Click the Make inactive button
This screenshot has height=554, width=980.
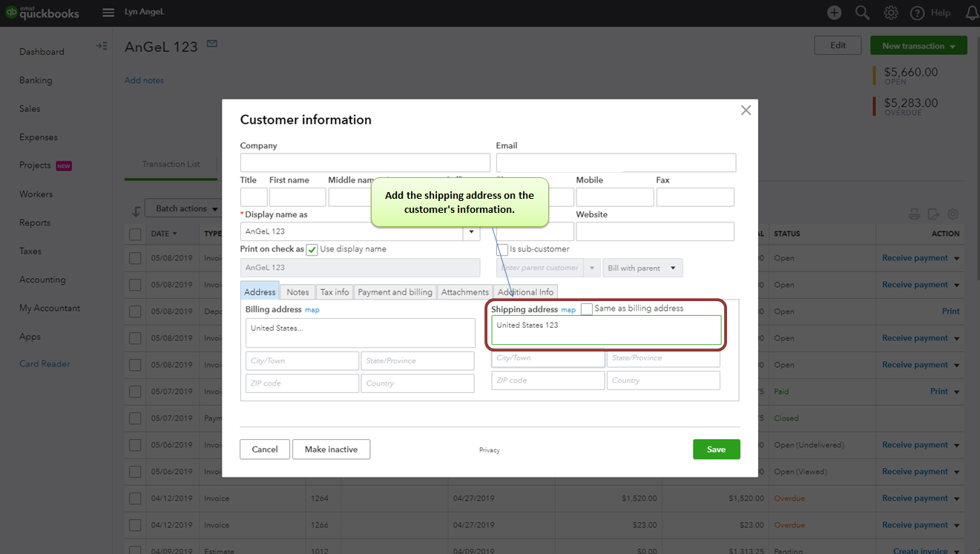[x=331, y=449]
